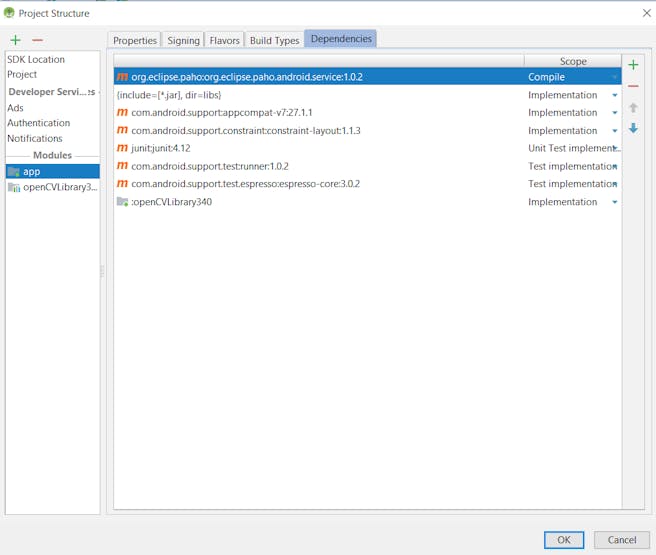Open scope dropdown for libs jar row

tap(615, 95)
